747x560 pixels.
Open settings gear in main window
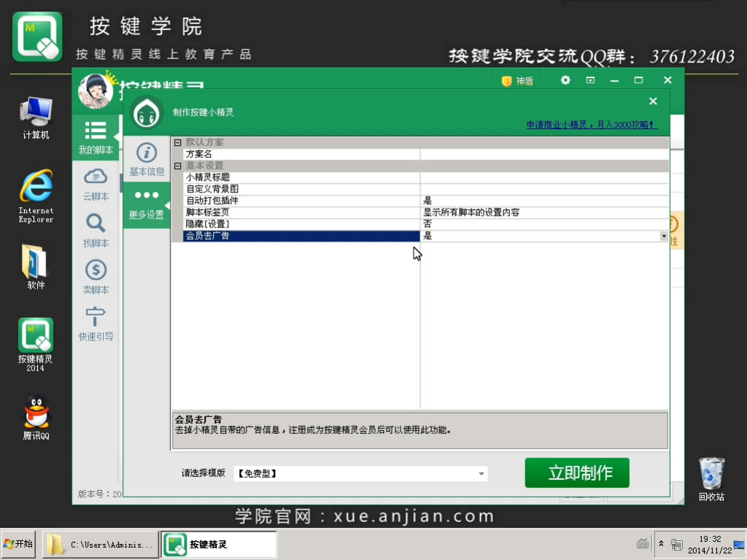[565, 80]
